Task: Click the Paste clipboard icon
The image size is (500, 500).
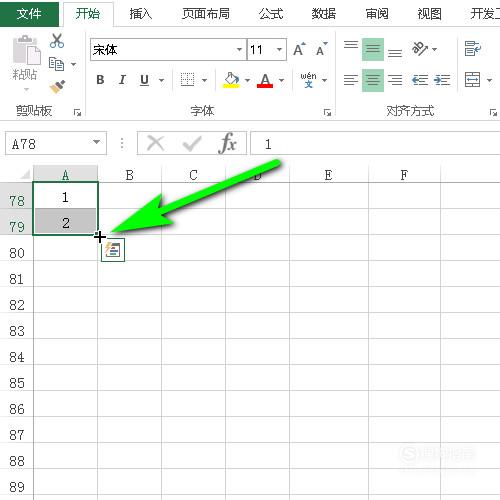Action: tap(27, 50)
